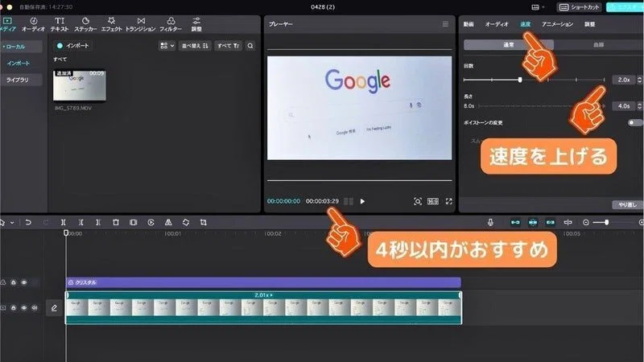The image size is (644, 362).
Task: Open the ステッカー (Sticker) tab
Action: pyautogui.click(x=85, y=24)
